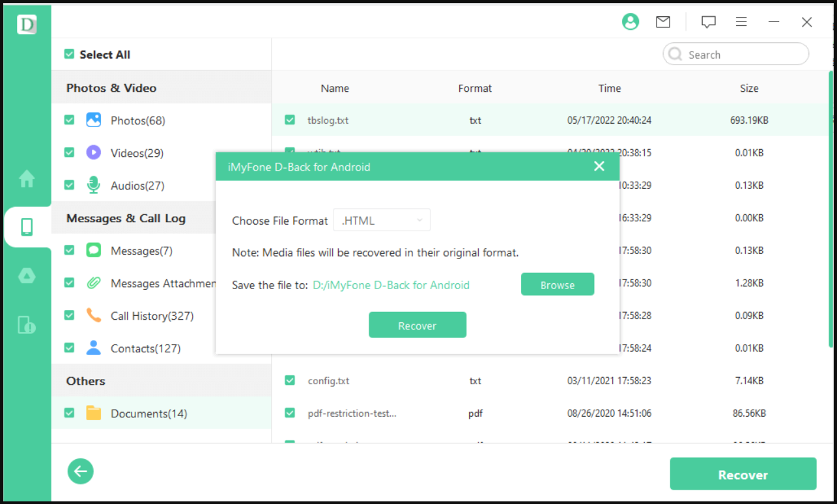Image resolution: width=837 pixels, height=504 pixels.
Task: Uncheck the Audios(27) checkbox
Action: coord(69,185)
